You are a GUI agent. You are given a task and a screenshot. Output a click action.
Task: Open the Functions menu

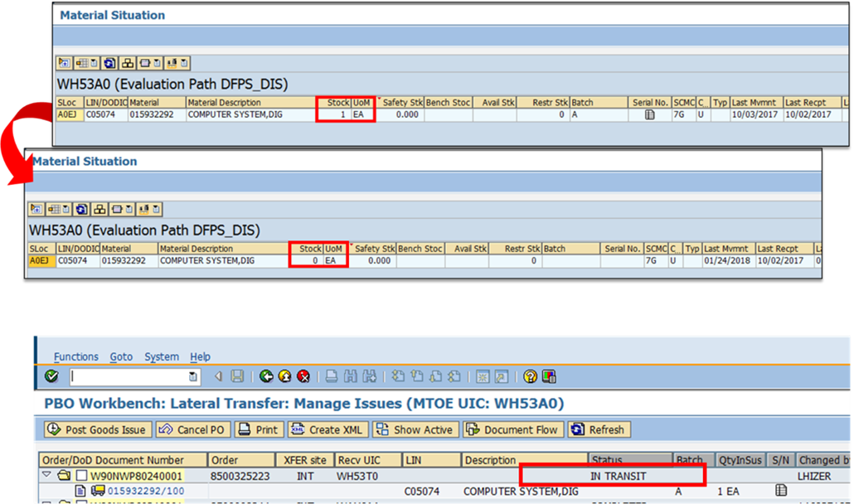pos(76,356)
